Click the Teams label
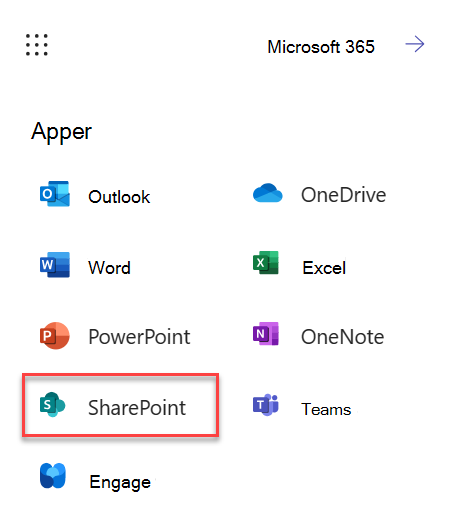Screen dimensions: 450x517 click(326, 409)
